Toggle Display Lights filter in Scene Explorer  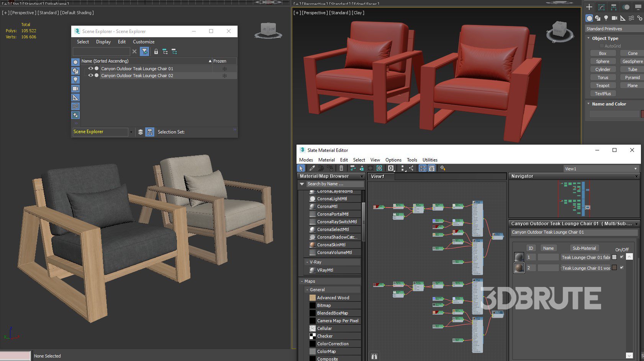pos(75,80)
